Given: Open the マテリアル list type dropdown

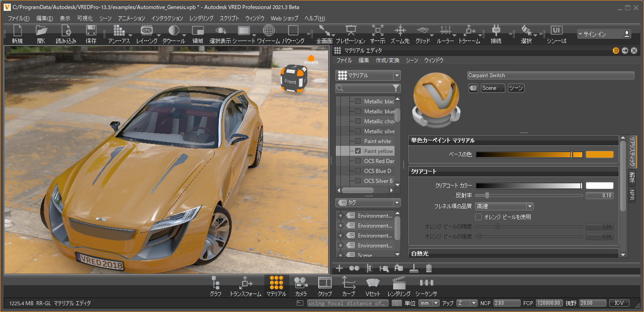Looking at the screenshot, I should click(x=368, y=75).
